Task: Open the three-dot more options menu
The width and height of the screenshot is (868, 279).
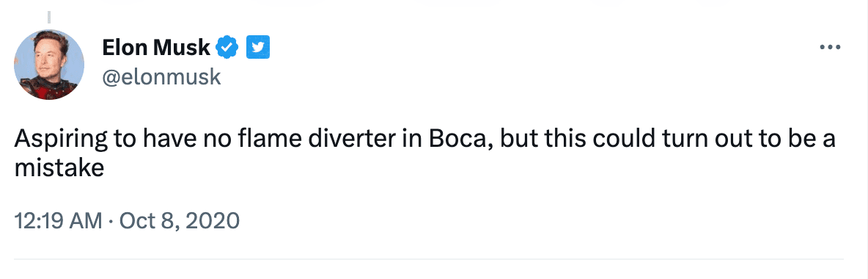Action: click(x=830, y=48)
